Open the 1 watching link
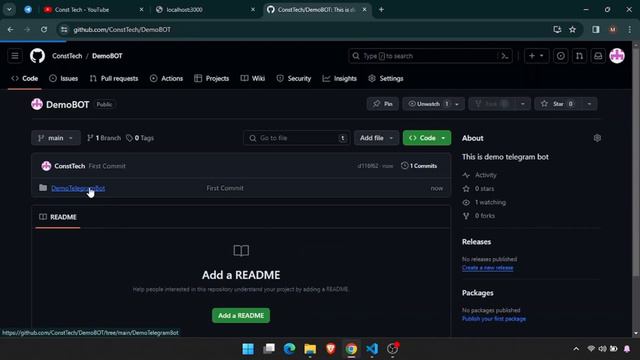Screen dimensions: 640x360 click(x=490, y=202)
